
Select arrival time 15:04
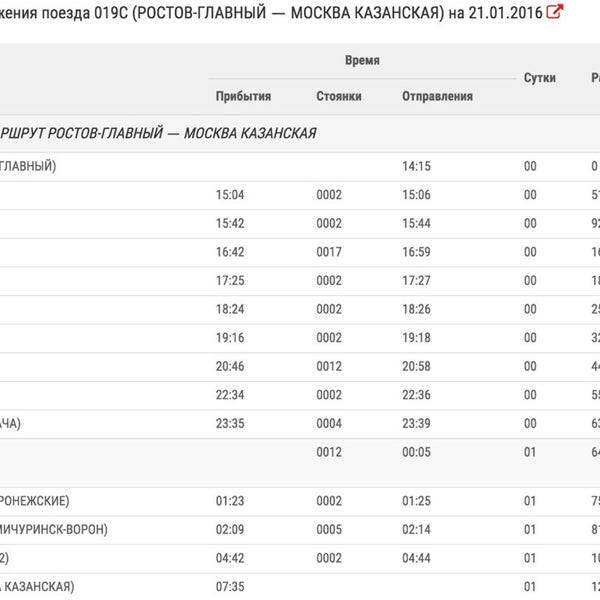pos(230,195)
